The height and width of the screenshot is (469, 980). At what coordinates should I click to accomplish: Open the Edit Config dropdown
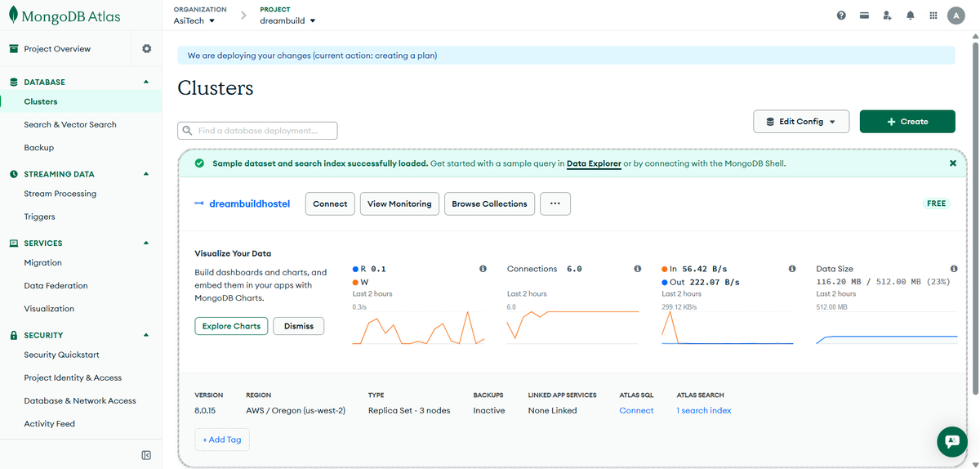tap(801, 122)
